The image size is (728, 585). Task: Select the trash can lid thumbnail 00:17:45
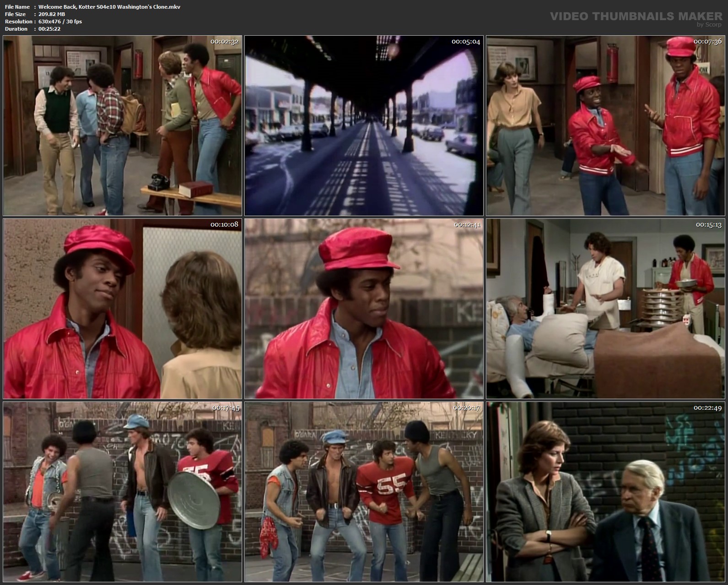pos(122,492)
